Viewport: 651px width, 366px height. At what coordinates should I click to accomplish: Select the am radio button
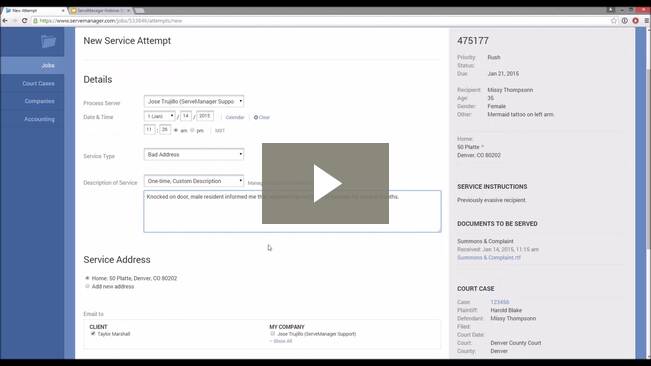[x=176, y=130]
